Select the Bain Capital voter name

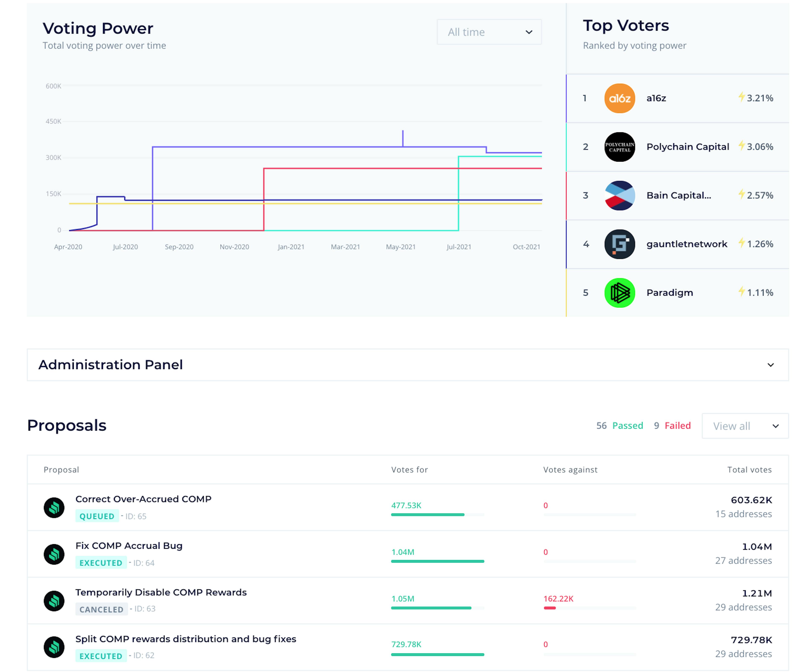coord(679,196)
